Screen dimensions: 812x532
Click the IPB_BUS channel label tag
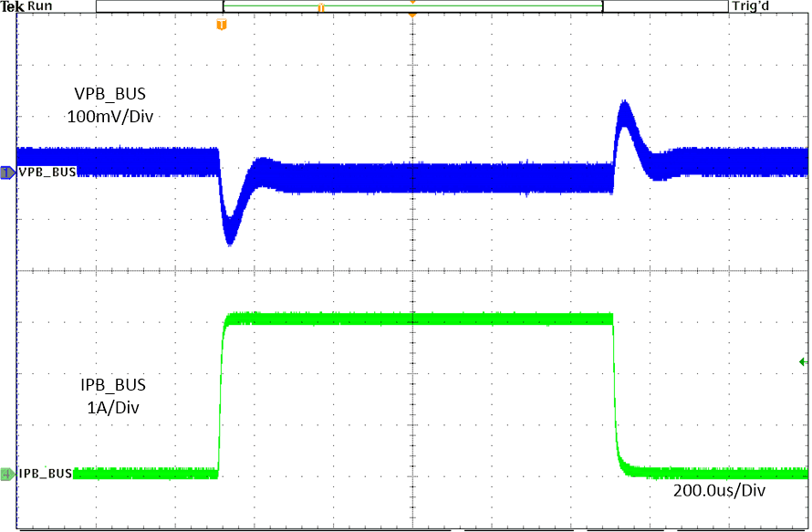(x=45, y=474)
